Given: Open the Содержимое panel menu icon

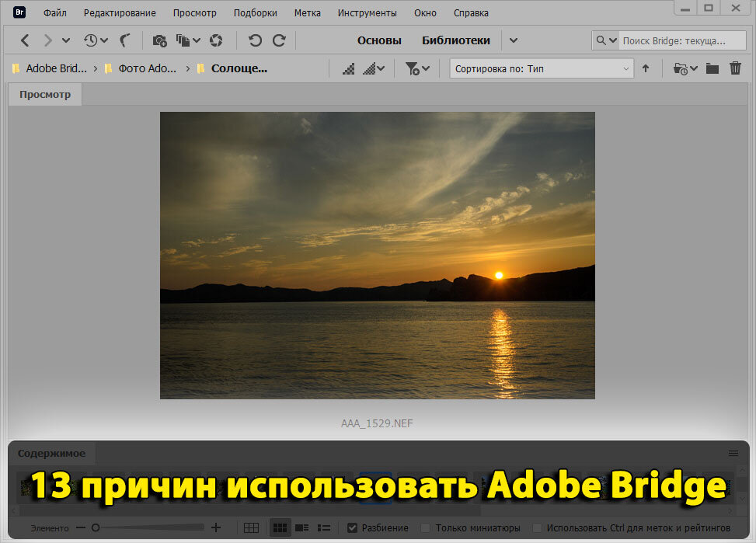Looking at the screenshot, I should coord(733,454).
